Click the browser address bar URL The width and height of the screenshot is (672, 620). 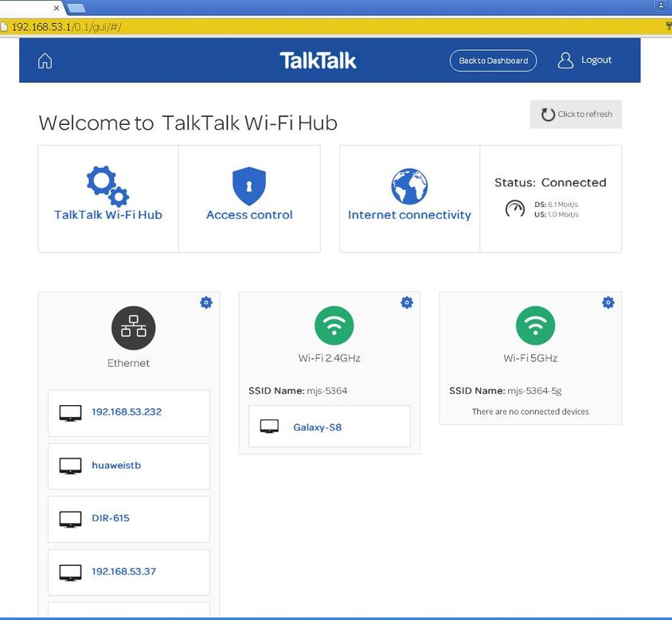click(68, 27)
